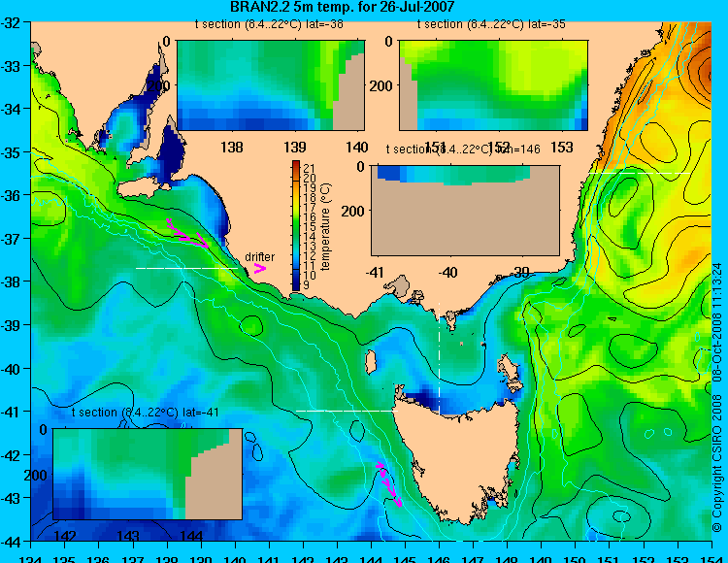Click the '15' tick on the temperature colorbar
This screenshot has height=563, width=728.
tap(310, 227)
